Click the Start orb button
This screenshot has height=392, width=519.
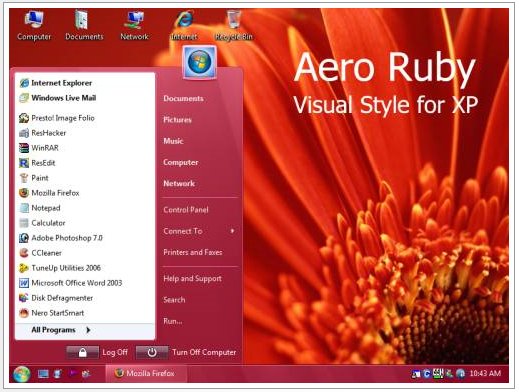click(22, 374)
